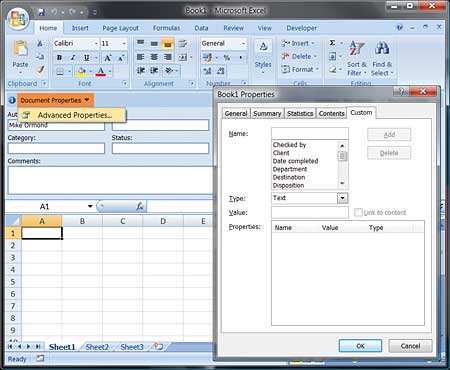Choose Advanced Properties menu item
The width and height of the screenshot is (450, 370).
tap(72, 115)
